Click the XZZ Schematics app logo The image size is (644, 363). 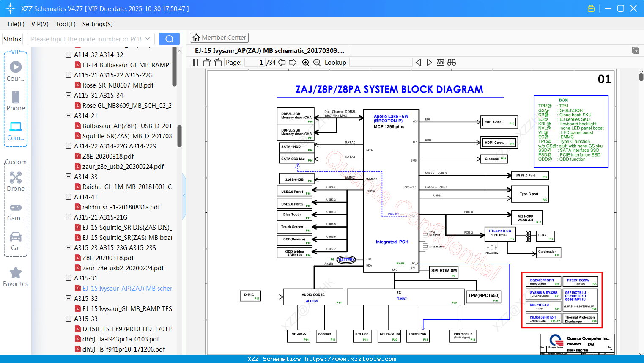point(11,8)
